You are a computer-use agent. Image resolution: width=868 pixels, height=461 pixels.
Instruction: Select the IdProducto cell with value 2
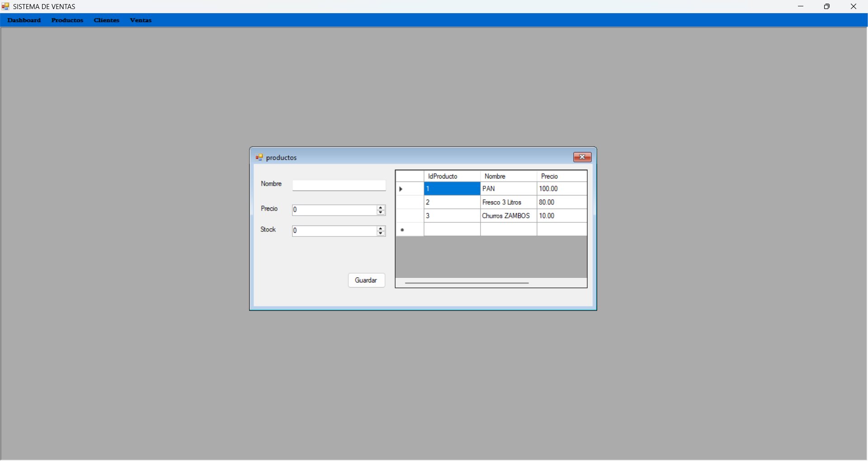click(452, 202)
